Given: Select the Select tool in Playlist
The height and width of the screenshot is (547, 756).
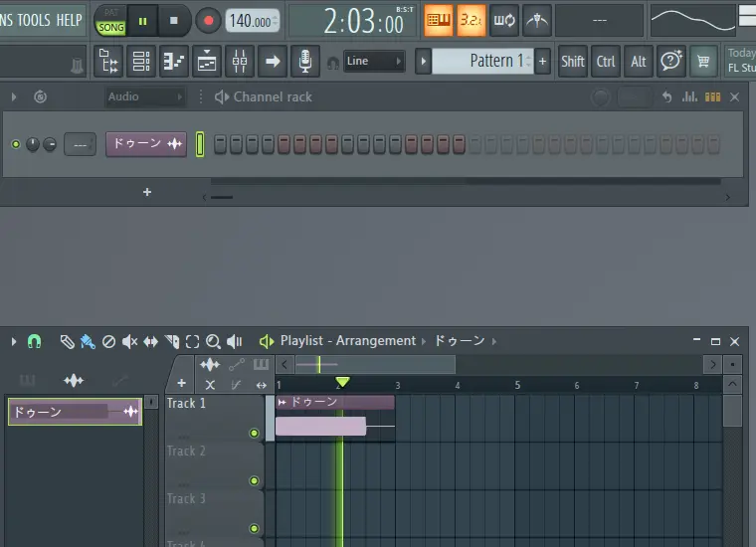Looking at the screenshot, I should click(x=192, y=342).
